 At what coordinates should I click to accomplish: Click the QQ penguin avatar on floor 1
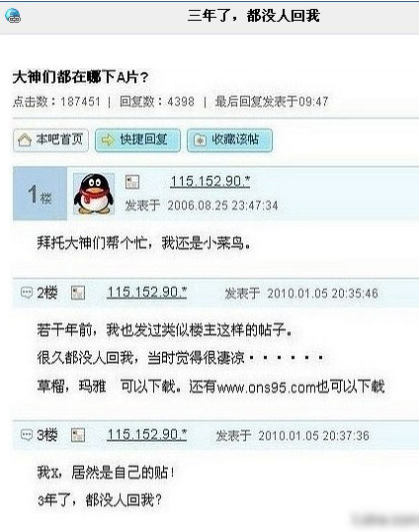click(x=94, y=194)
